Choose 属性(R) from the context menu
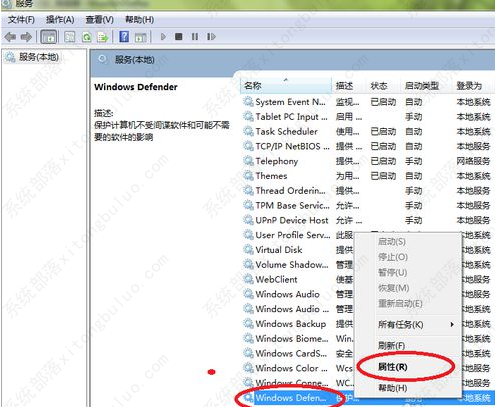 (x=392, y=367)
